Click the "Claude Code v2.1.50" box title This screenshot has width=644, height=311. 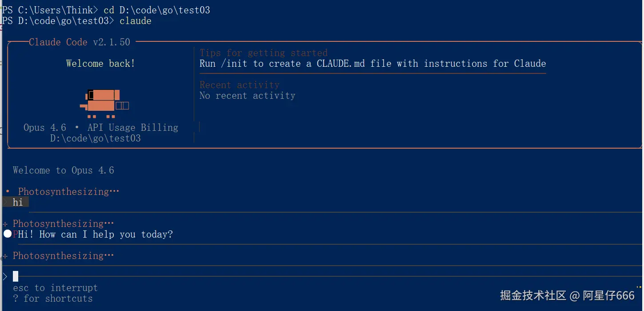click(80, 42)
